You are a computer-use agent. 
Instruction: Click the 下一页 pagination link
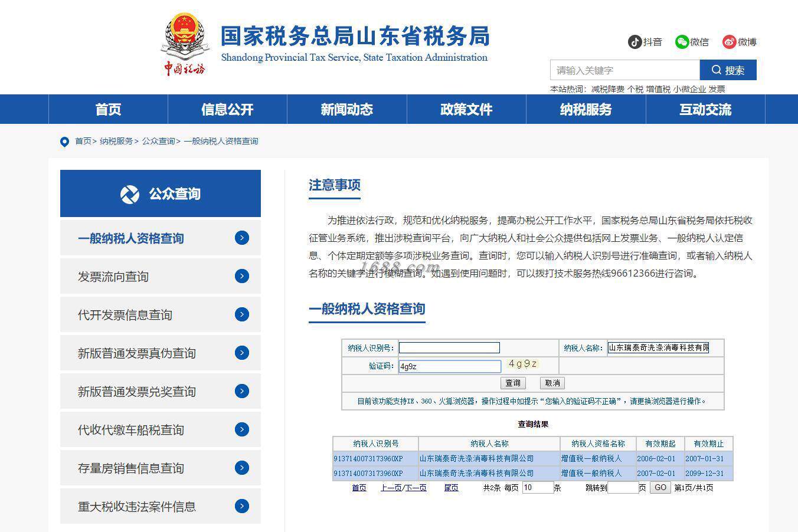pos(416,488)
